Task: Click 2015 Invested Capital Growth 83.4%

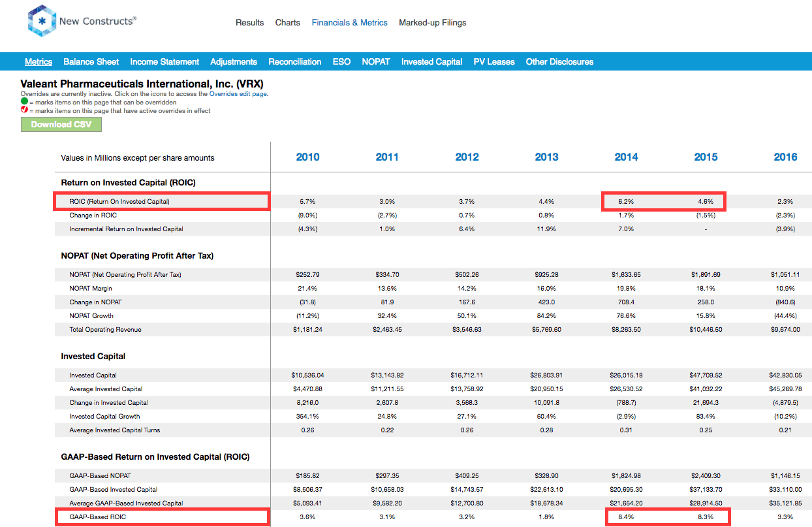Action: 706,416
